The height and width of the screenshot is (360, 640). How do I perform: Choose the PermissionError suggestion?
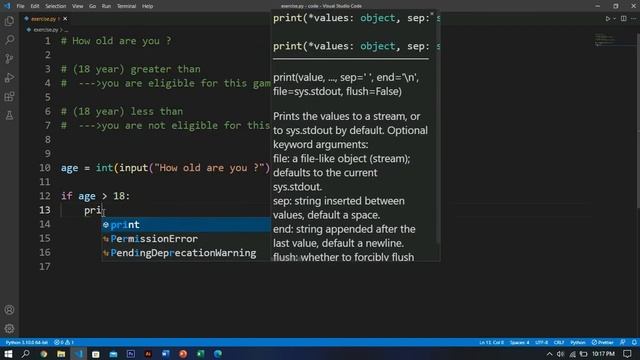186,239
